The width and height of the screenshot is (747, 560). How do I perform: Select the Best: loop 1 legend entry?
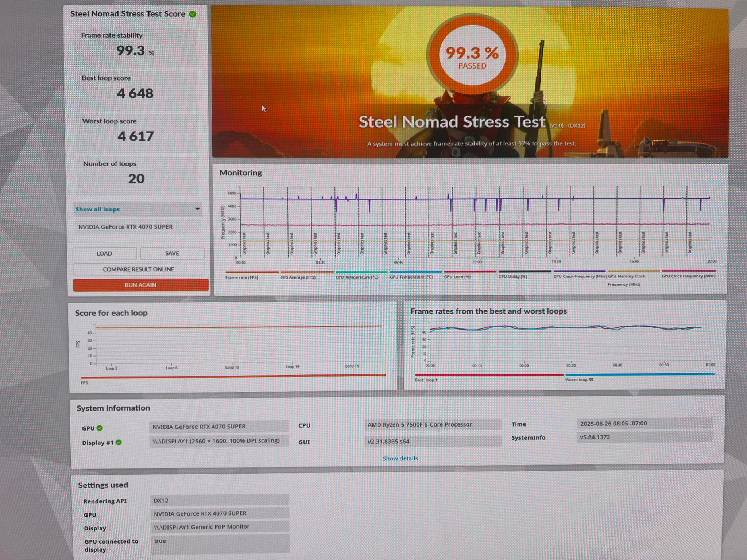point(489,377)
